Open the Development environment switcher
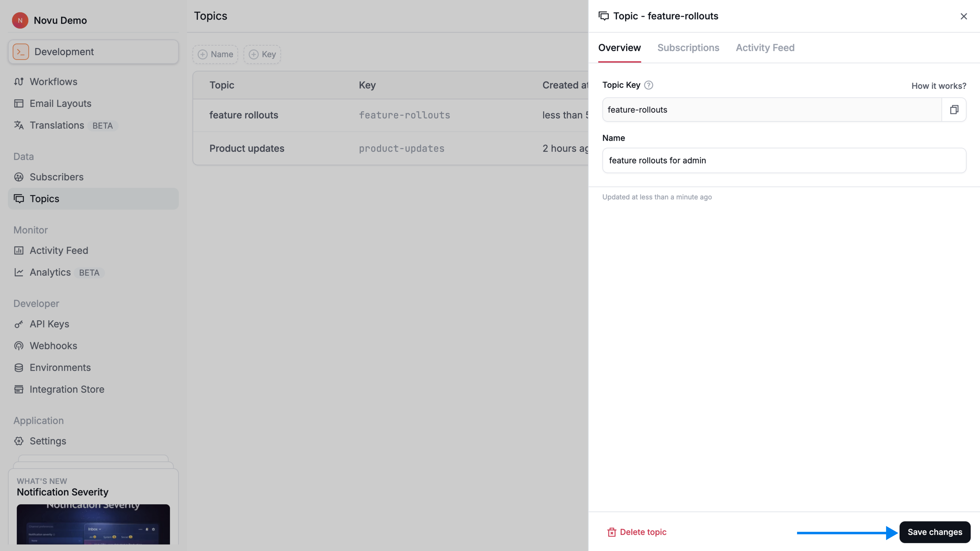This screenshot has height=551, width=980. point(93,52)
